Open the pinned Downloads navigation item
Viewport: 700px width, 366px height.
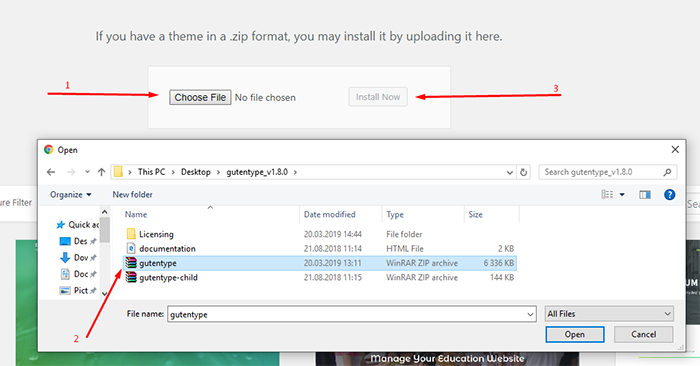[78, 258]
